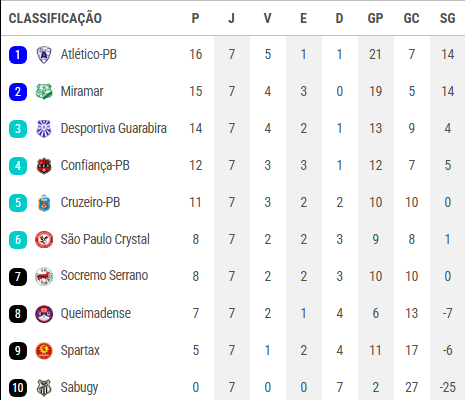
Task: Click the black position 10 badge
Action: [x=18, y=388]
